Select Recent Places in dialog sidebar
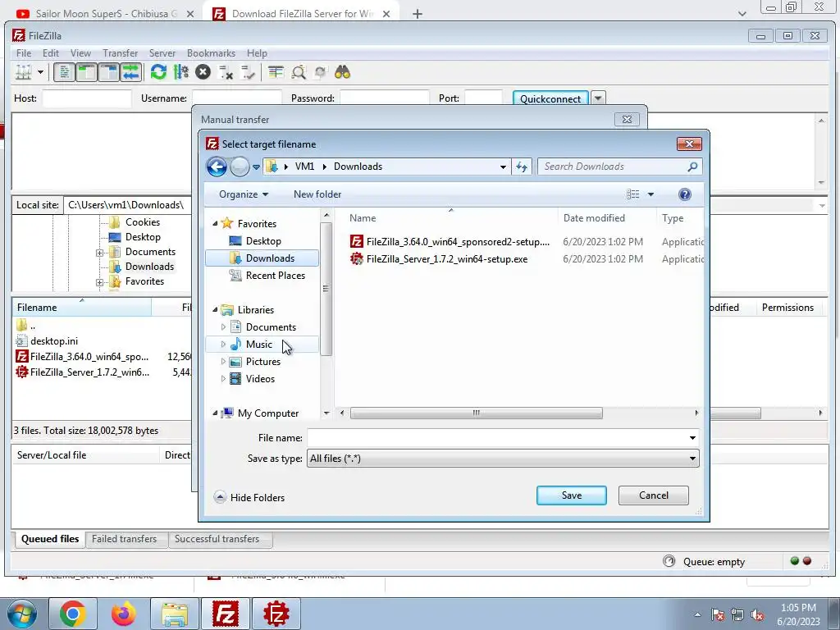This screenshot has width=840, height=630. pyautogui.click(x=275, y=276)
